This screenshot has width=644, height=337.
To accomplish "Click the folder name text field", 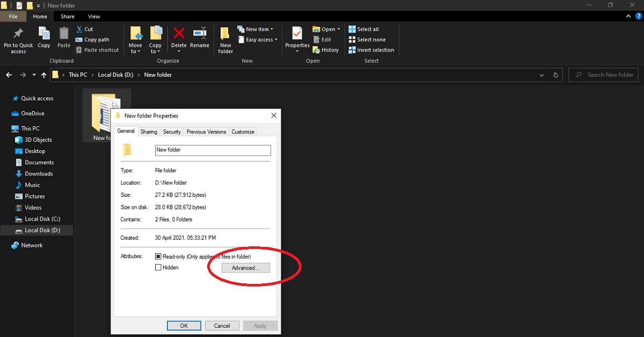I will (x=213, y=150).
